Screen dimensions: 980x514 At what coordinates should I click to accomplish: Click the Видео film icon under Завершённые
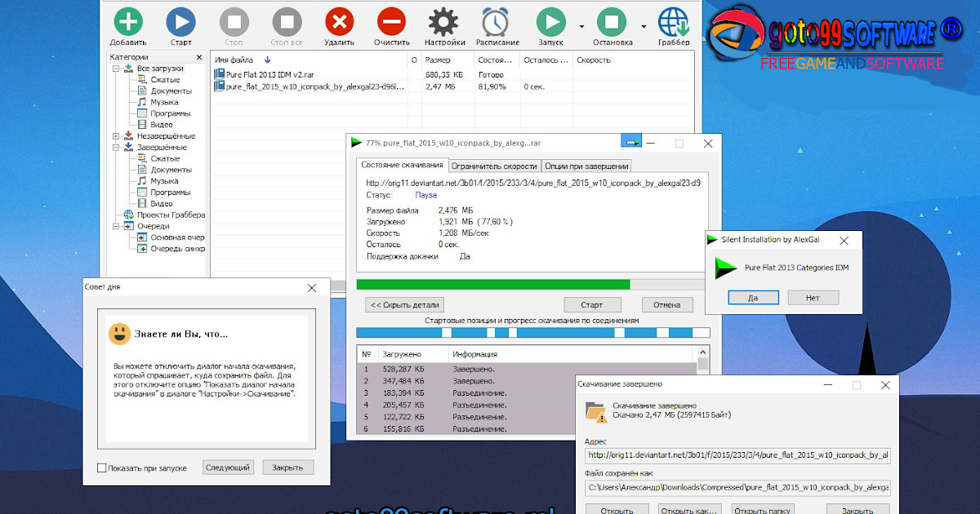pyautogui.click(x=142, y=203)
